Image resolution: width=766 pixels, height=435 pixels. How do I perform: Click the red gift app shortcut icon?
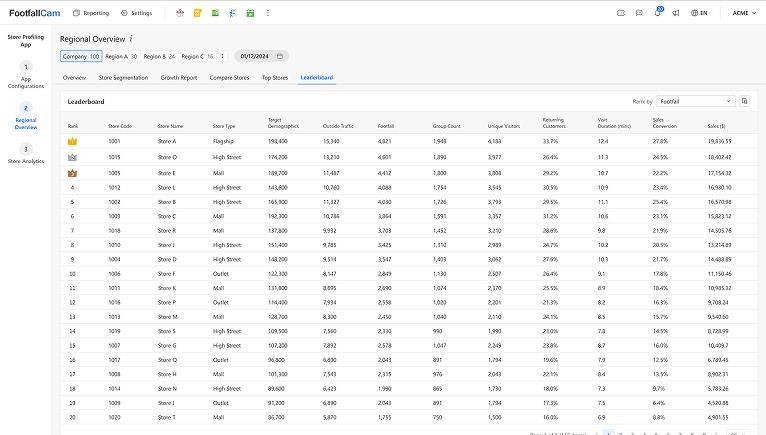tap(179, 13)
